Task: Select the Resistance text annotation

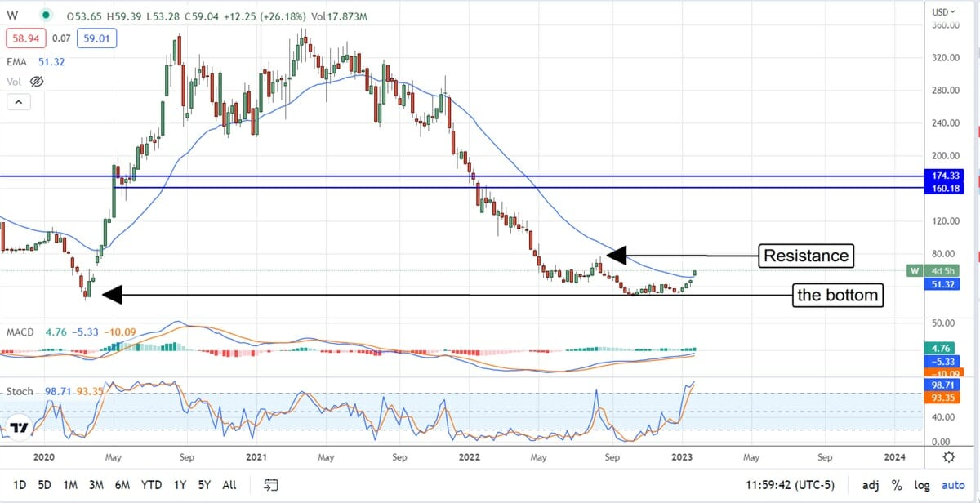Action: pyautogui.click(x=805, y=256)
